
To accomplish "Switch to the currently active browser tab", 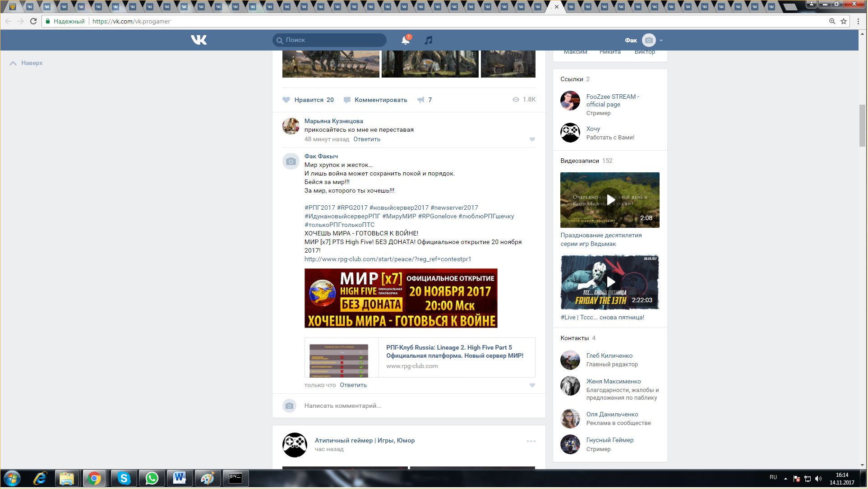I will (551, 7).
